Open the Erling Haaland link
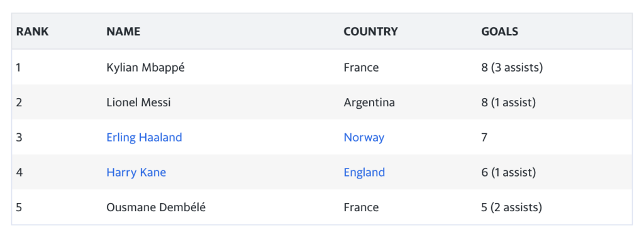Screen dimensions: 644x237 [x=144, y=137]
